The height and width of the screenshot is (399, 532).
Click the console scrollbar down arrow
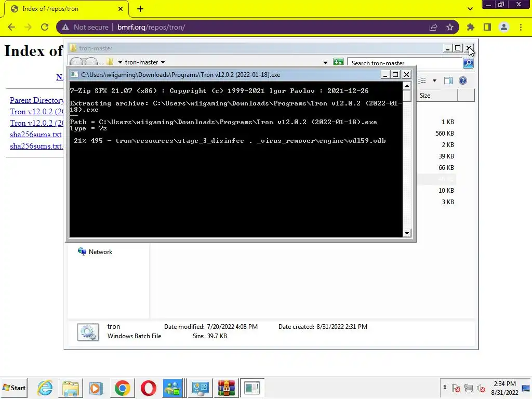pos(407,233)
